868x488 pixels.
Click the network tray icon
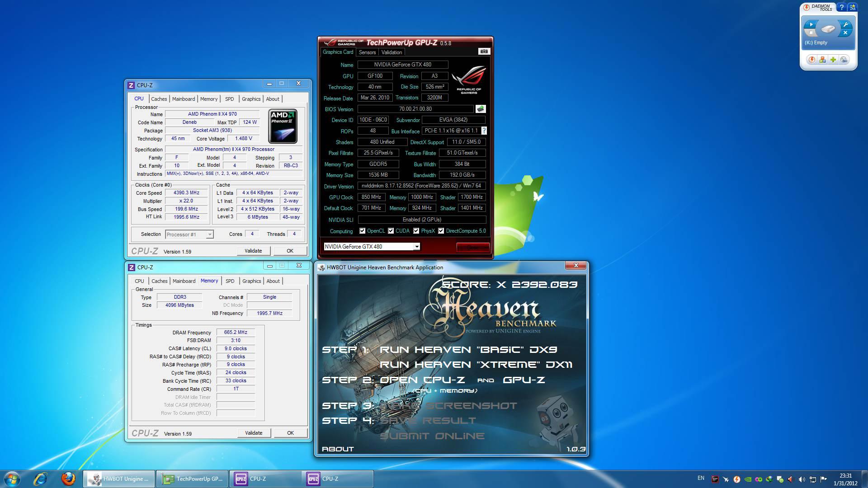click(x=812, y=479)
